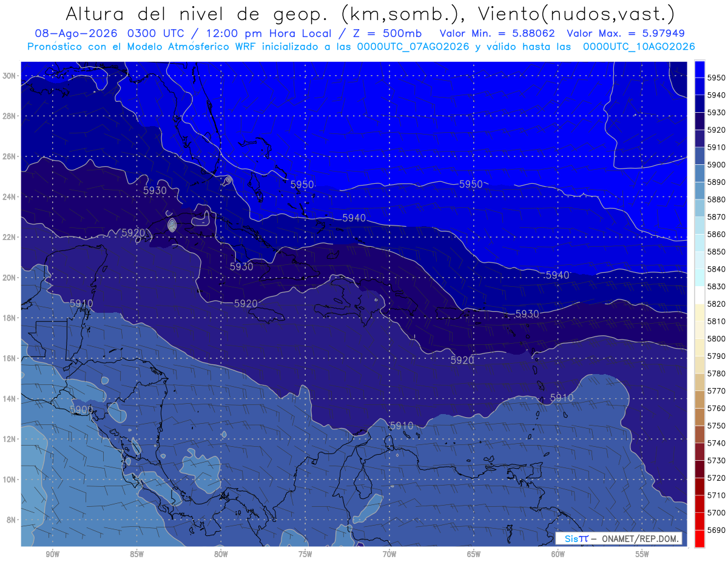Select 'Valor Min. = 5.88062' text
Screen dimensions: 728x562
(497, 33)
